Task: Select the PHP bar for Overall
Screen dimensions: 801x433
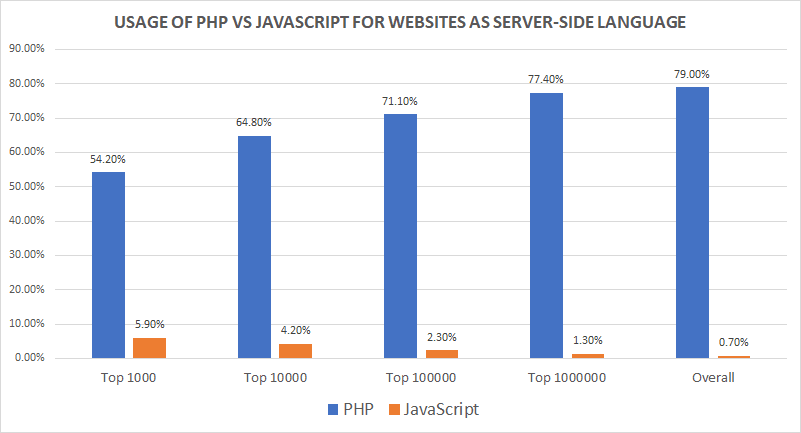Action: [x=692, y=223]
